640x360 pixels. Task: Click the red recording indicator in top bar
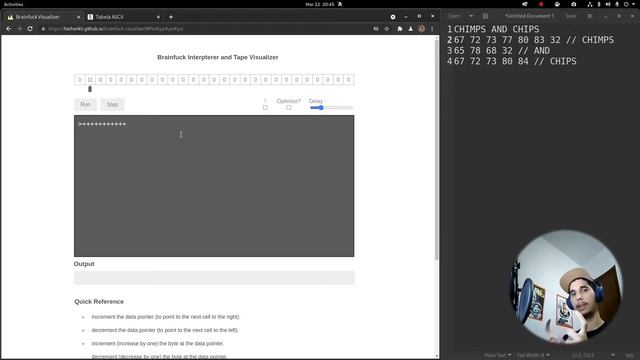(541, 4)
